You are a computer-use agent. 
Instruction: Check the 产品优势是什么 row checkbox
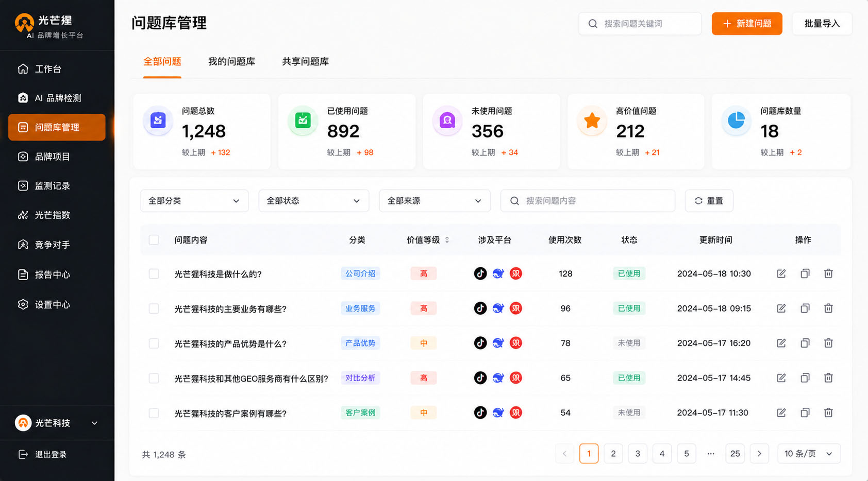coord(154,343)
